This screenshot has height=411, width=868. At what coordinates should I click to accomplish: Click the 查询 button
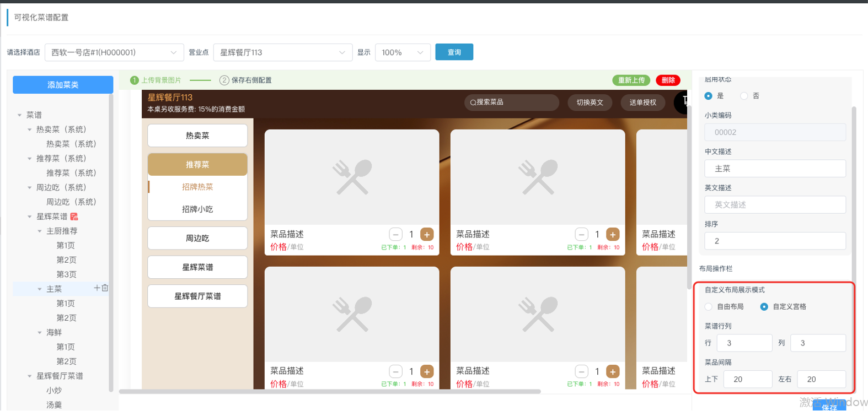point(454,52)
